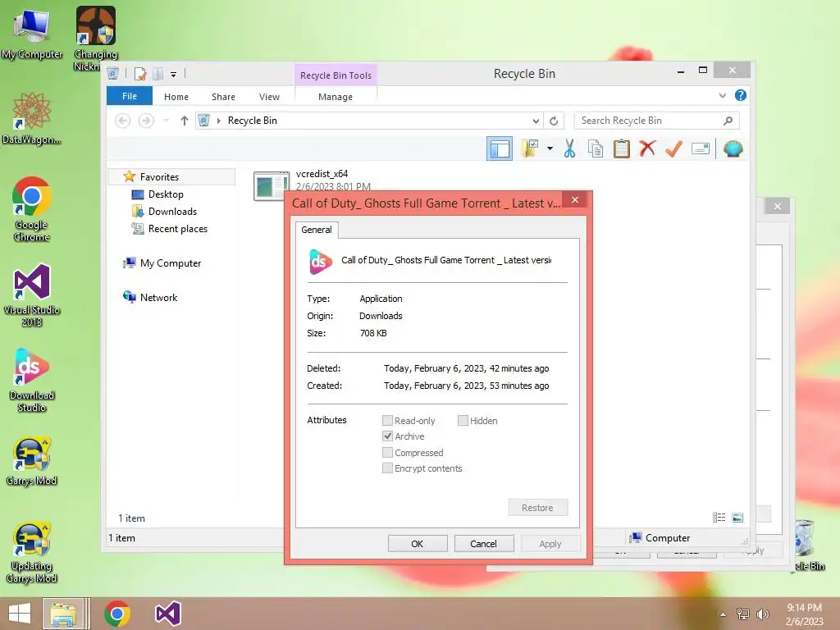Click the file name field in properties

tap(445, 260)
